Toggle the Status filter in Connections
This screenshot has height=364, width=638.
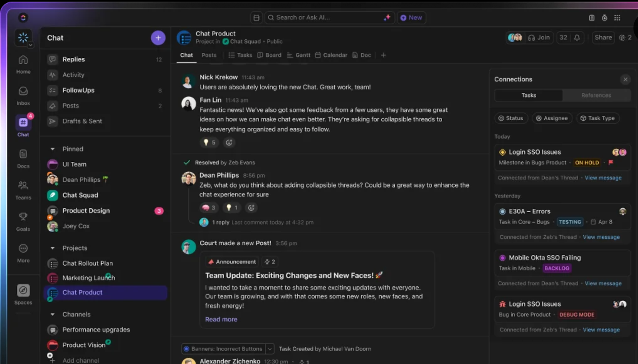[x=511, y=118]
